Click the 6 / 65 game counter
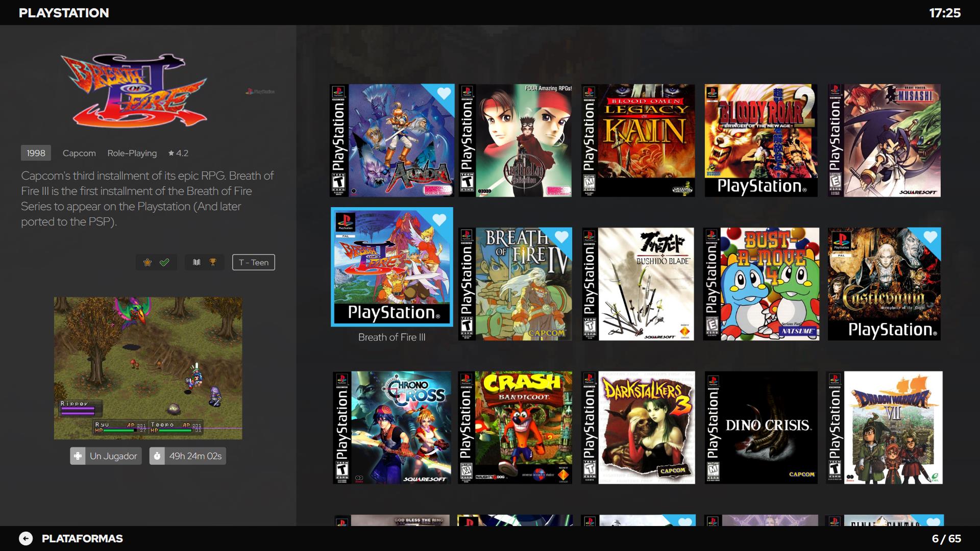Screen dimensions: 980x551 (x=946, y=538)
